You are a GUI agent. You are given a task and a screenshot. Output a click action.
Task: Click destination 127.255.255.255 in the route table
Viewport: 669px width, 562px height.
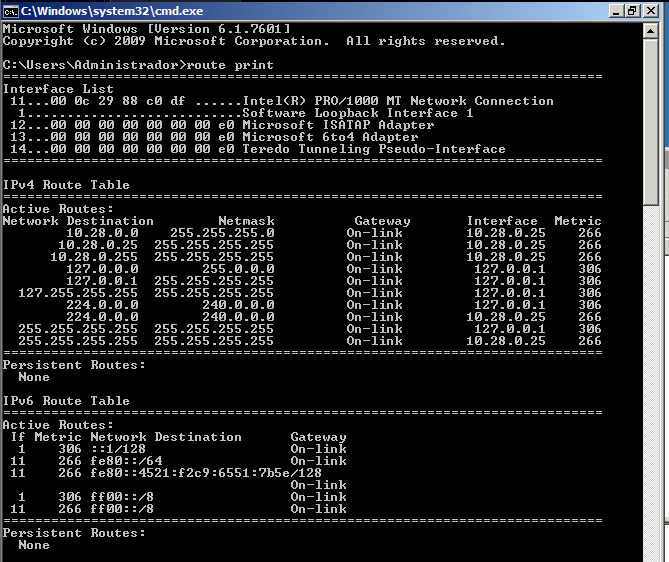[78, 293]
